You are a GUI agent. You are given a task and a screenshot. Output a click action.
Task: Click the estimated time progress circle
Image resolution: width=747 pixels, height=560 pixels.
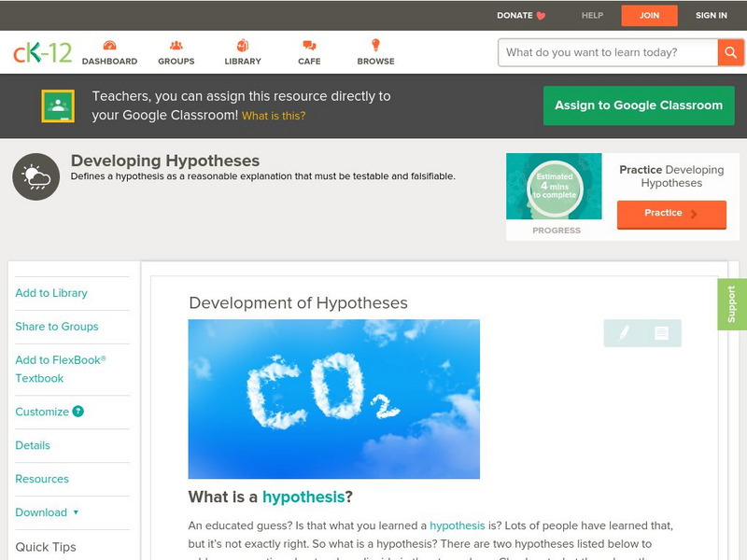555,187
